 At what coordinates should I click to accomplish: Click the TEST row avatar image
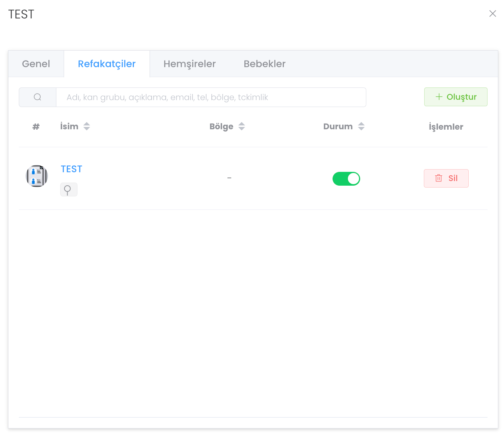click(37, 176)
